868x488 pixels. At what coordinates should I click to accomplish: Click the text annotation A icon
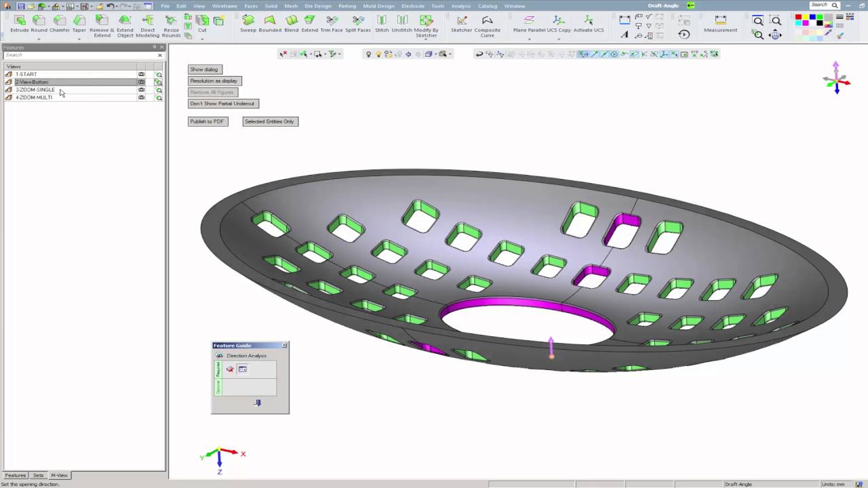tap(625, 34)
